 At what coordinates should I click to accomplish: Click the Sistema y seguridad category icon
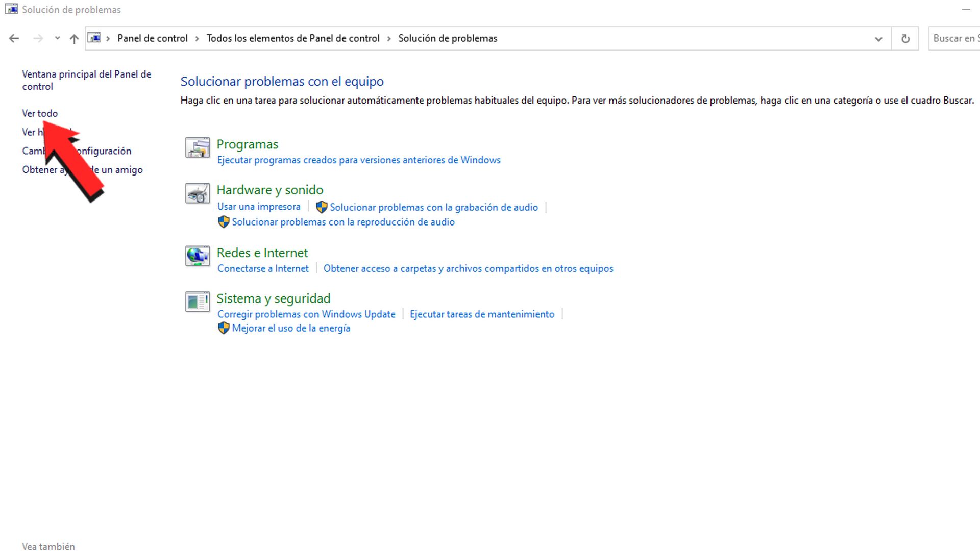198,302
